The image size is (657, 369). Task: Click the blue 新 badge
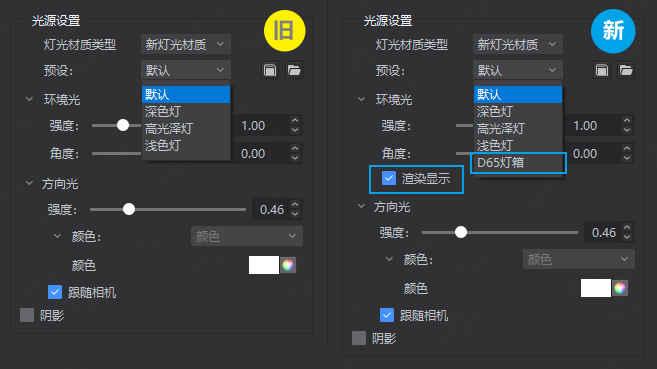coord(613,31)
